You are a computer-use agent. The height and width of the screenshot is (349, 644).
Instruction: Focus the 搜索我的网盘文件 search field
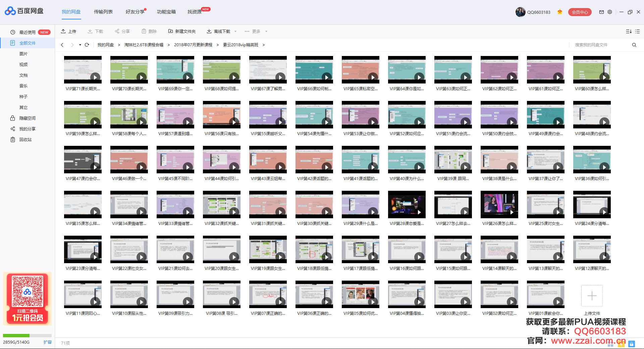(600, 45)
